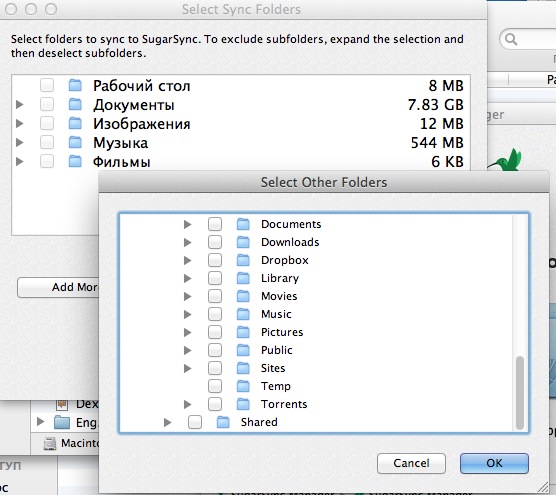Expand the Torrents folder tree
The height and width of the screenshot is (495, 556).
(188, 404)
